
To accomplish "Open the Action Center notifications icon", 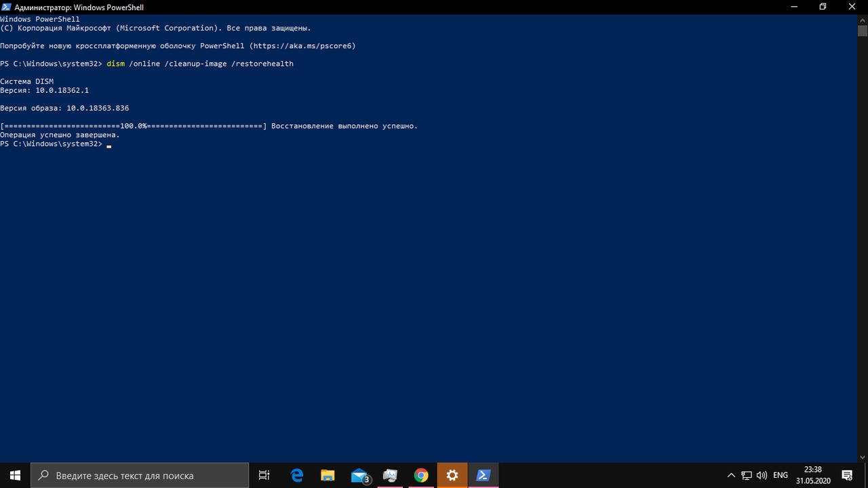I will (x=847, y=475).
